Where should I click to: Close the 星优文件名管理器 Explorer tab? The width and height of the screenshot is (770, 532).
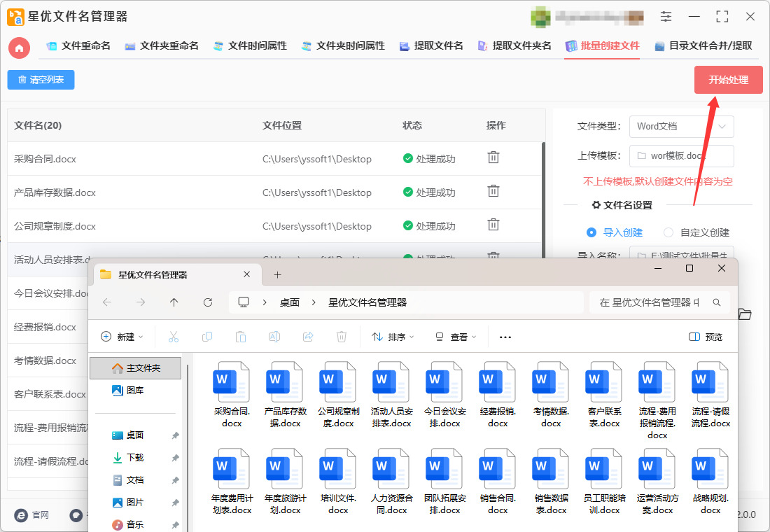click(246, 274)
